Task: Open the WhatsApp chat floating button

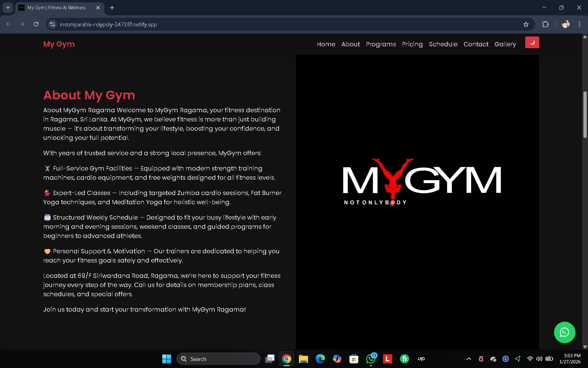Action: (564, 332)
